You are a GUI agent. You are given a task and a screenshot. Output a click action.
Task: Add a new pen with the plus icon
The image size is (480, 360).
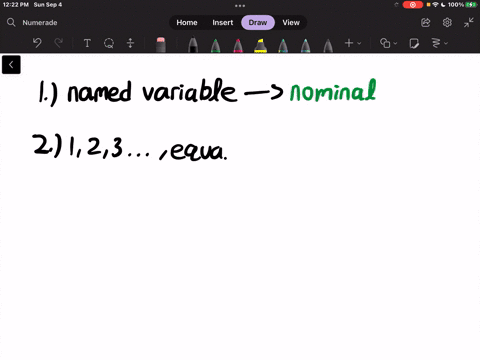pyautogui.click(x=349, y=43)
